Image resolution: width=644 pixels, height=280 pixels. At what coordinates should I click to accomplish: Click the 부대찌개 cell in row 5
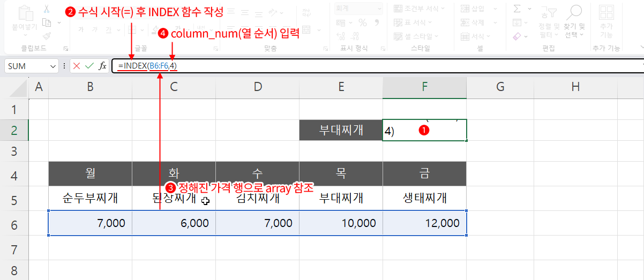(341, 199)
